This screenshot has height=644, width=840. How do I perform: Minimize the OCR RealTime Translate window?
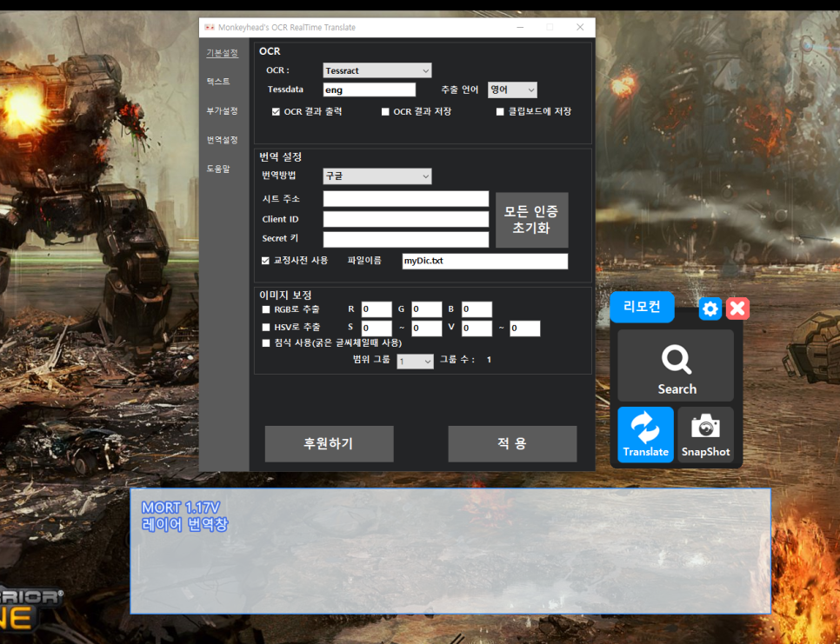[520, 27]
